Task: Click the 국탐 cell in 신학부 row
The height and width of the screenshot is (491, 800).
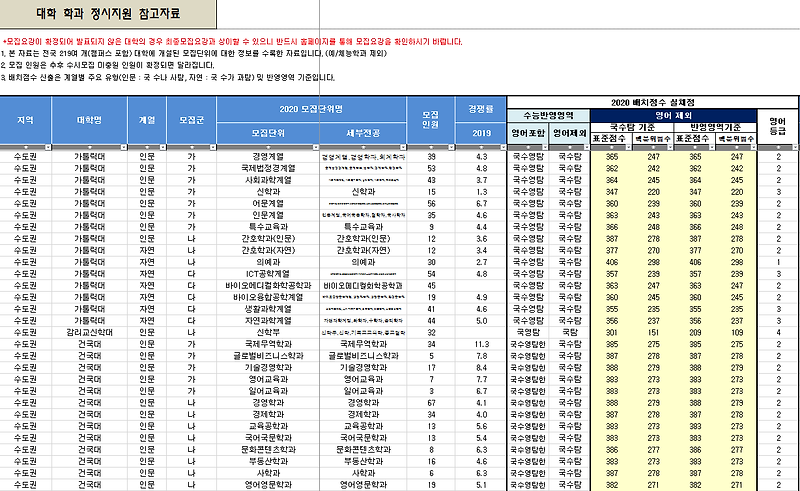Action: [x=570, y=333]
